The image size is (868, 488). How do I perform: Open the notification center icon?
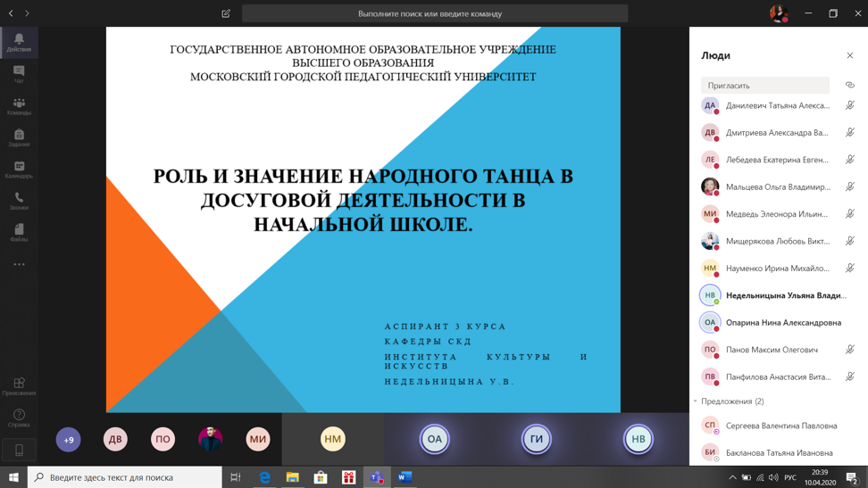click(x=853, y=477)
